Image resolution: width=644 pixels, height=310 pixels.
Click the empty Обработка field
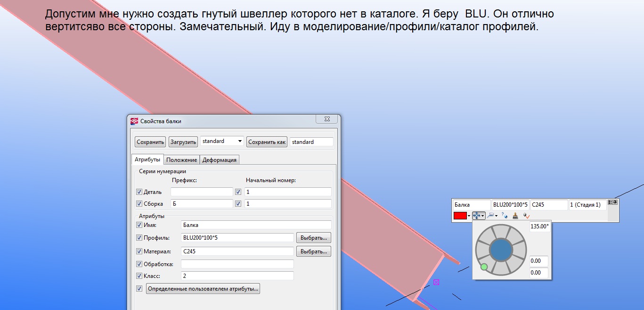tap(237, 264)
